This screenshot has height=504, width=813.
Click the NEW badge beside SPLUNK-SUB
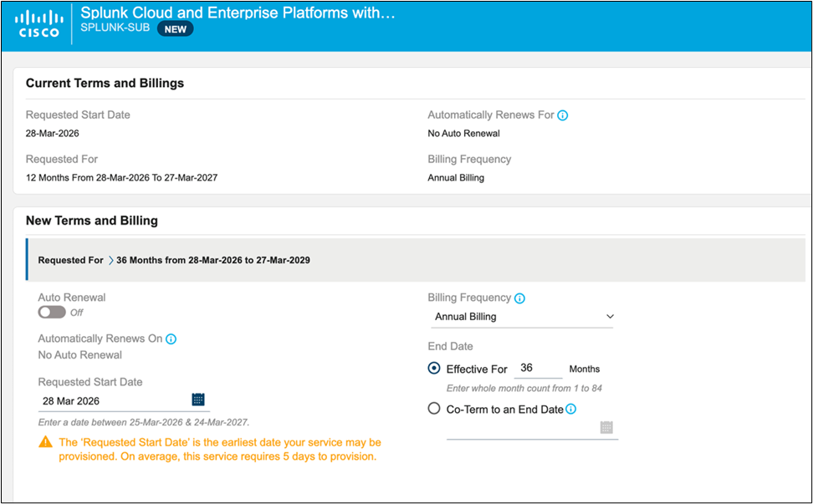(x=176, y=28)
